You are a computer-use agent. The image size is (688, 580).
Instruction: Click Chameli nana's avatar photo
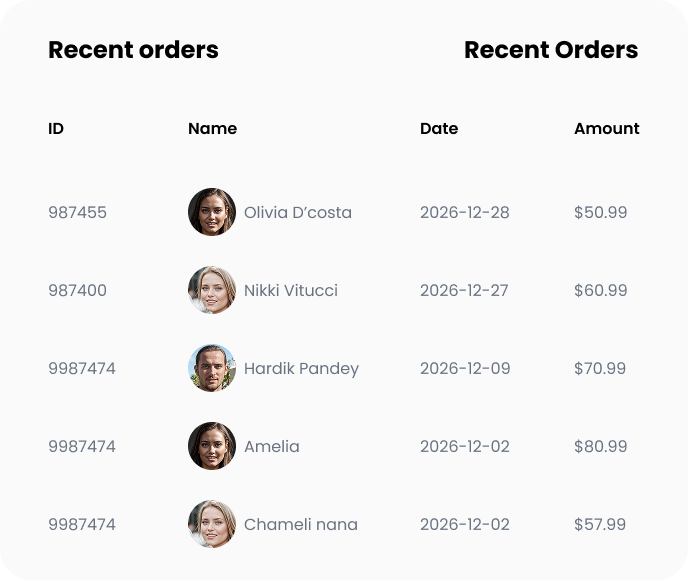tap(212, 524)
